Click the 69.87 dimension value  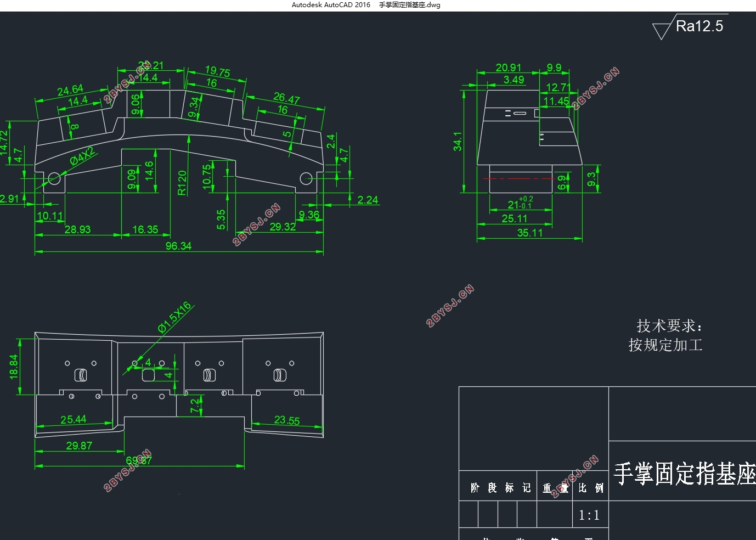pos(138,460)
